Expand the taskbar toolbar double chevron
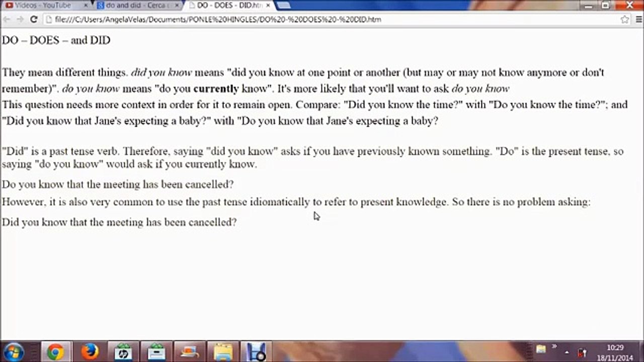 coord(554,346)
